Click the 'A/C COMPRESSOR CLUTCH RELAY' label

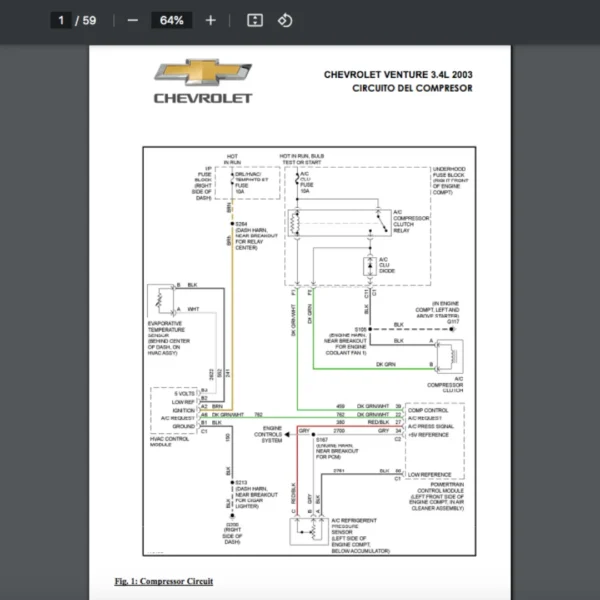(x=411, y=221)
